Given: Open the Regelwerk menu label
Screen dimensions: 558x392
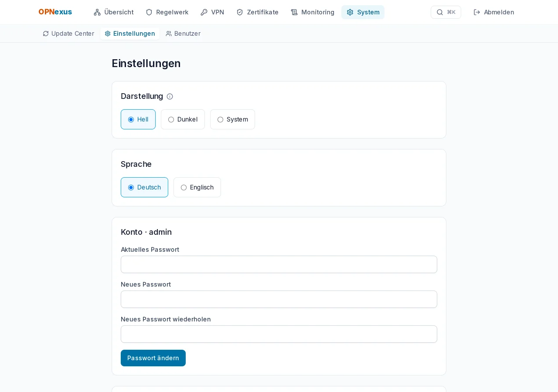Looking at the screenshot, I should click(x=172, y=12).
